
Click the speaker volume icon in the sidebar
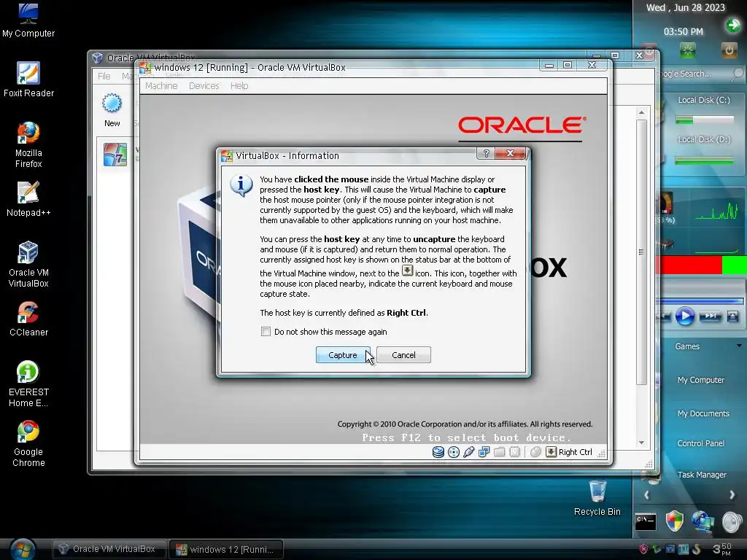tap(732, 522)
